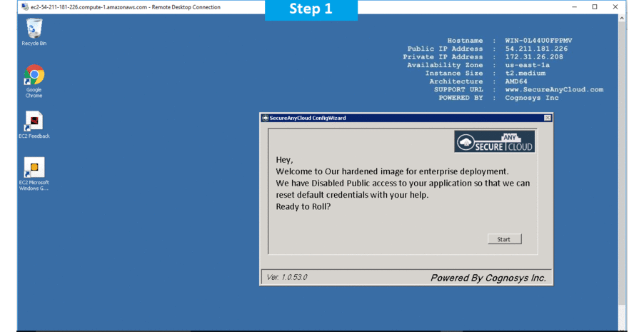644x332 pixels.
Task: Click 'Powered By Cognosys Inc.' footer text
Action: pyautogui.click(x=488, y=278)
